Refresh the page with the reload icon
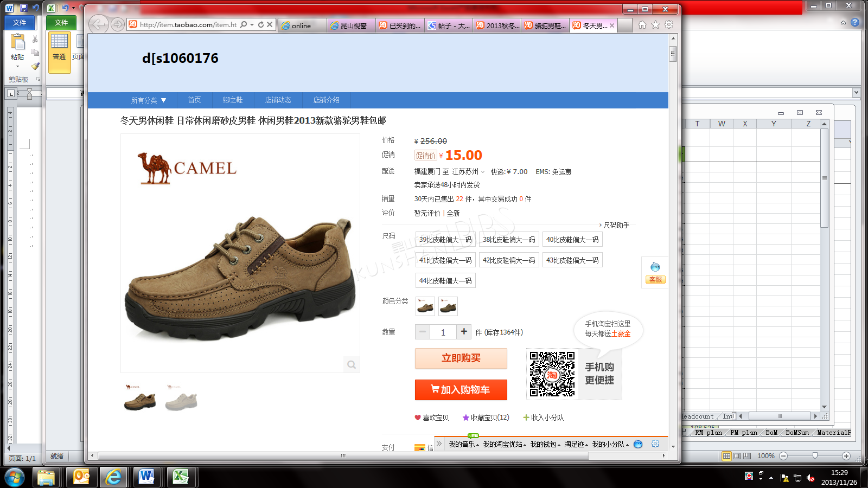The width and height of the screenshot is (868, 488). coord(261,25)
